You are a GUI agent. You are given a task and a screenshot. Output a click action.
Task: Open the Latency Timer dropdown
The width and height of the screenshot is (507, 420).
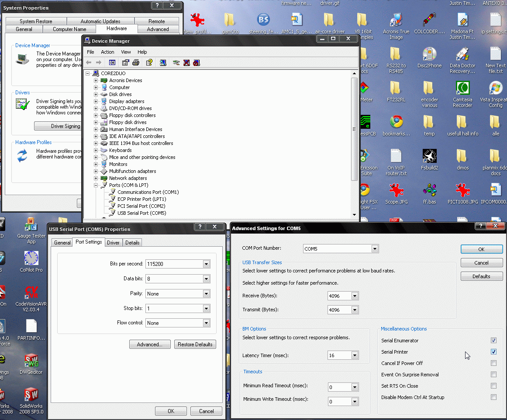(355, 355)
